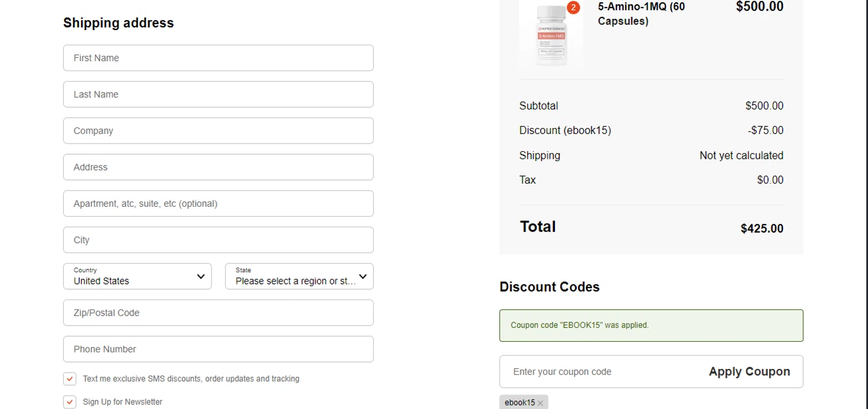868x409 pixels.
Task: Open the Country dropdown
Action: click(137, 276)
